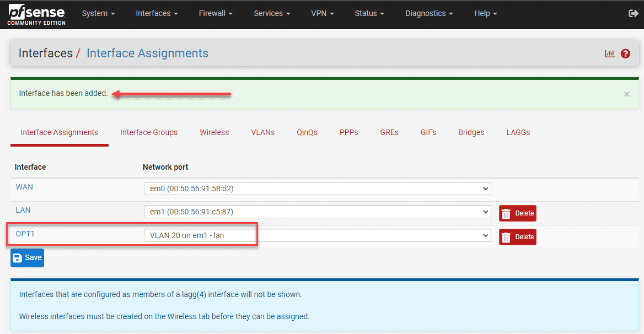The width and height of the screenshot is (644, 334).
Task: Click the logout icon in the navbar
Action: tap(633, 14)
